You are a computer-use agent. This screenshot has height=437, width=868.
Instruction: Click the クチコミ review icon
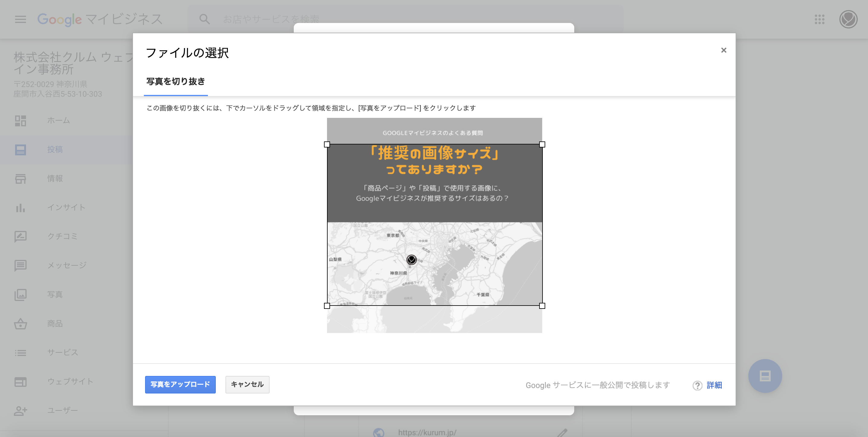tap(21, 237)
